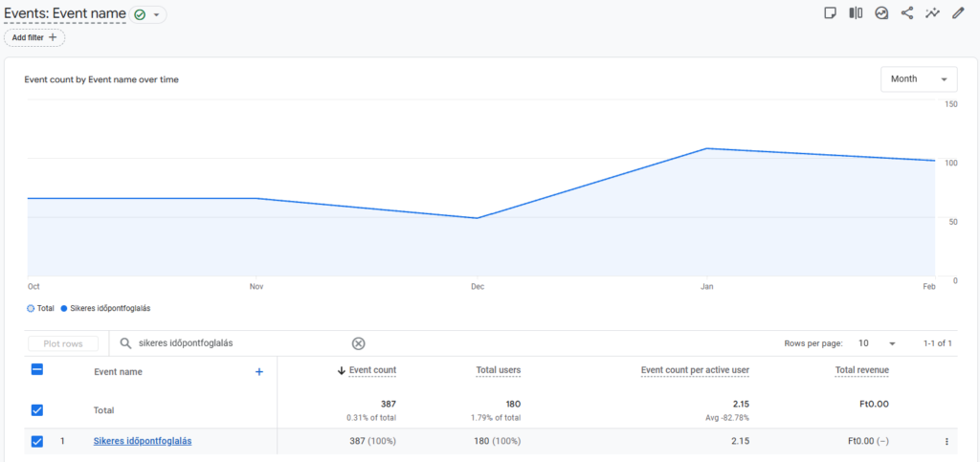The width and height of the screenshot is (980, 462).
Task: Open the Month granularity dropdown
Action: [918, 79]
